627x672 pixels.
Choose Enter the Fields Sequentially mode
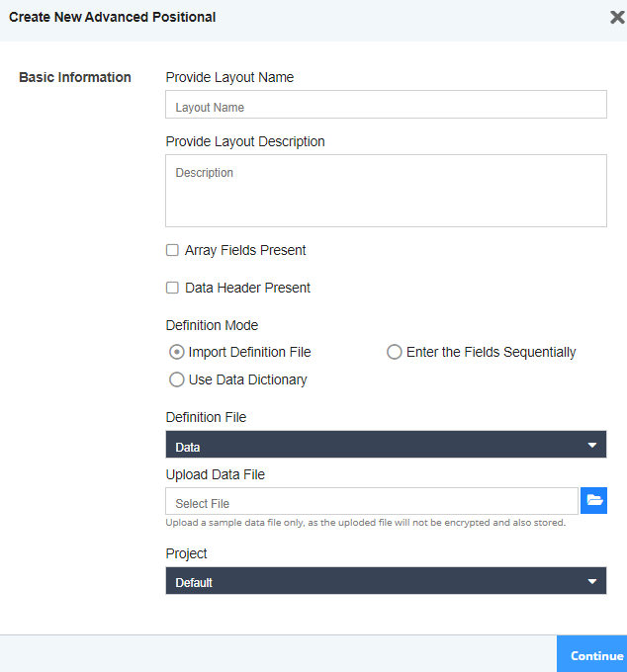[395, 352]
